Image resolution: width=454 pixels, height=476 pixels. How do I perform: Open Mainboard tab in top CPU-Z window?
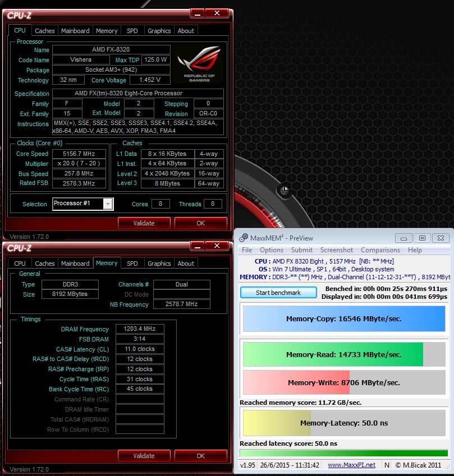pos(75,31)
